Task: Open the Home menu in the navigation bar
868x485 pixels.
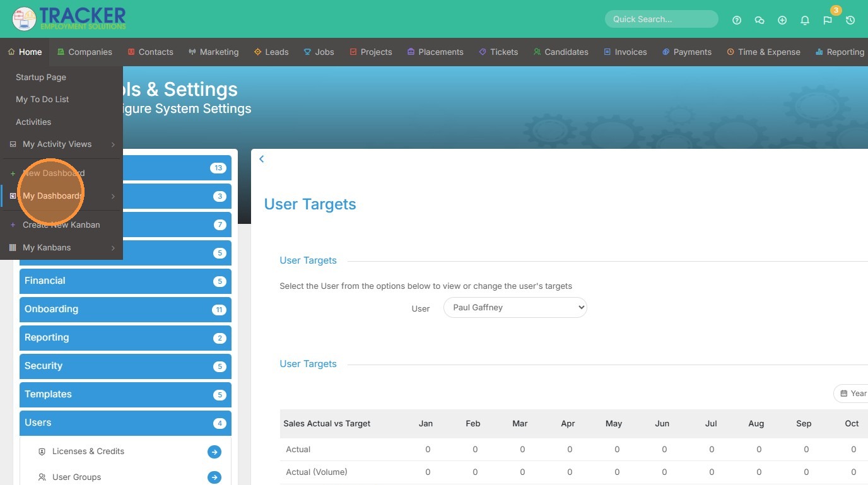Action: (x=25, y=52)
